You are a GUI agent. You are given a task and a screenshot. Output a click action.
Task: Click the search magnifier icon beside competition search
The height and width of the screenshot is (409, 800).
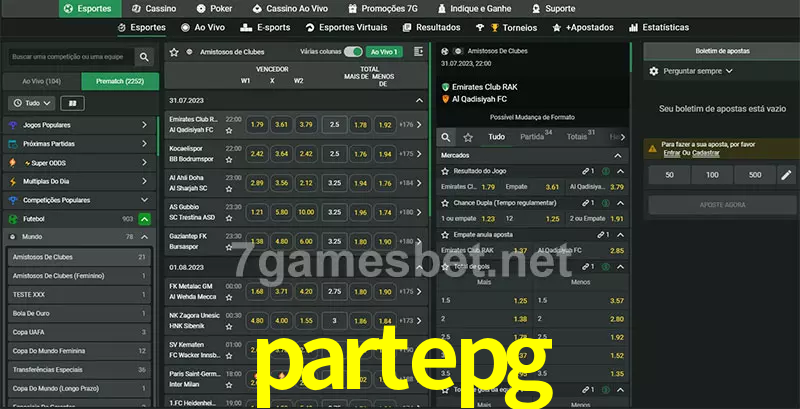pos(144,57)
